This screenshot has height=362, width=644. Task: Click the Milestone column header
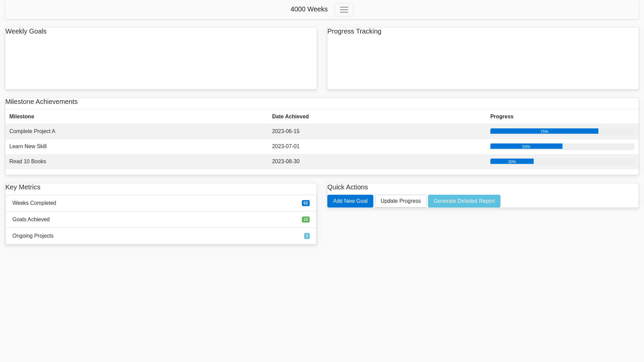22,117
